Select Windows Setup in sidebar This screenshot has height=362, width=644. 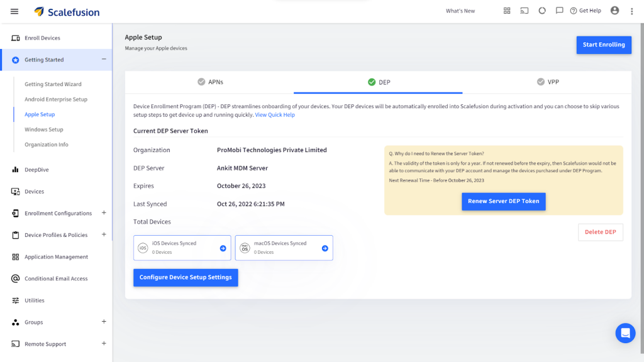click(x=44, y=129)
